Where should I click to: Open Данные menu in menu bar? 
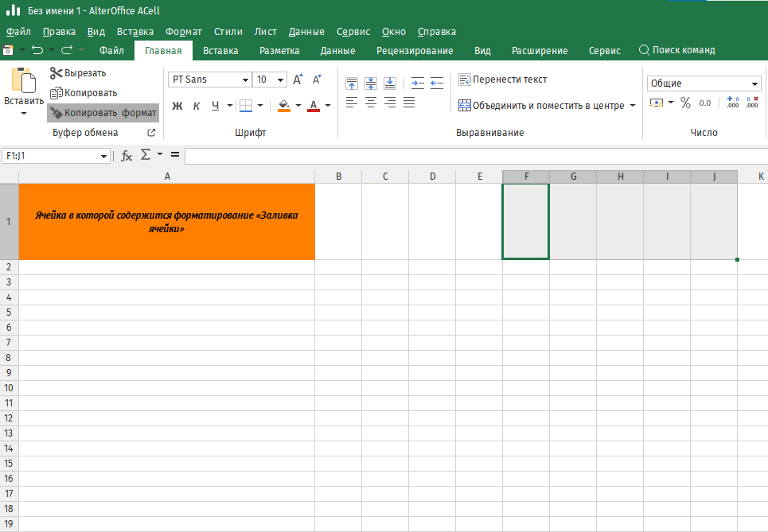tap(306, 32)
